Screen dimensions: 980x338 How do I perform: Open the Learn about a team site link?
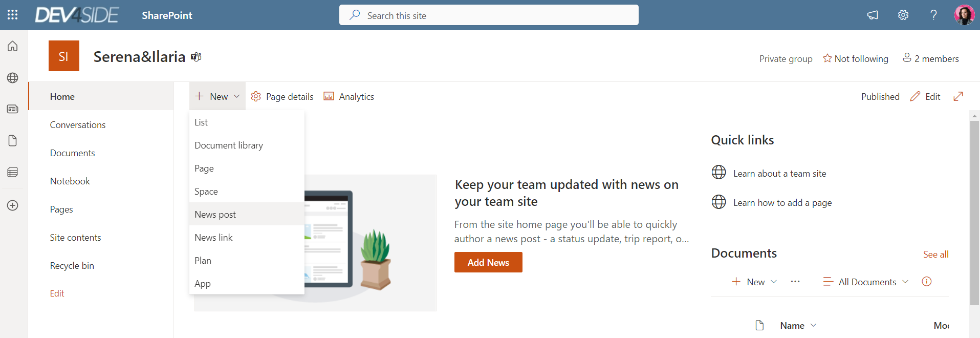[x=779, y=174]
